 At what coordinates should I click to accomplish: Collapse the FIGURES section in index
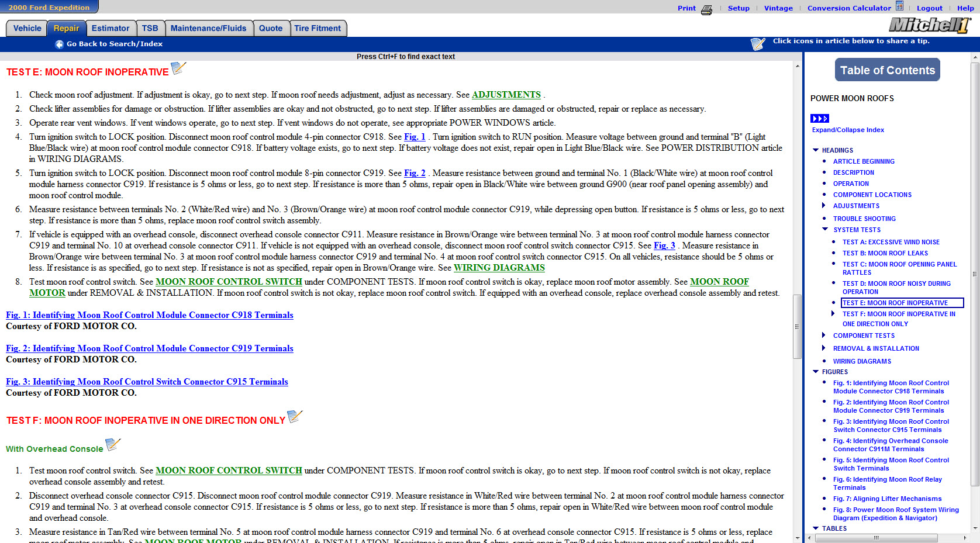(816, 372)
